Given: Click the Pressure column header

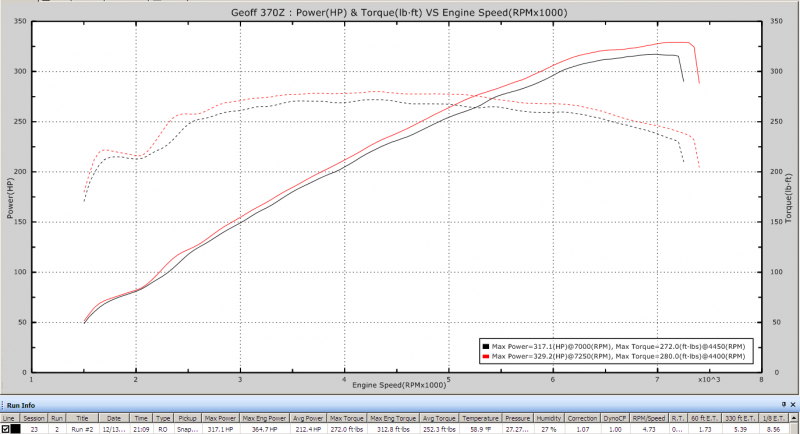Looking at the screenshot, I should [x=517, y=418].
